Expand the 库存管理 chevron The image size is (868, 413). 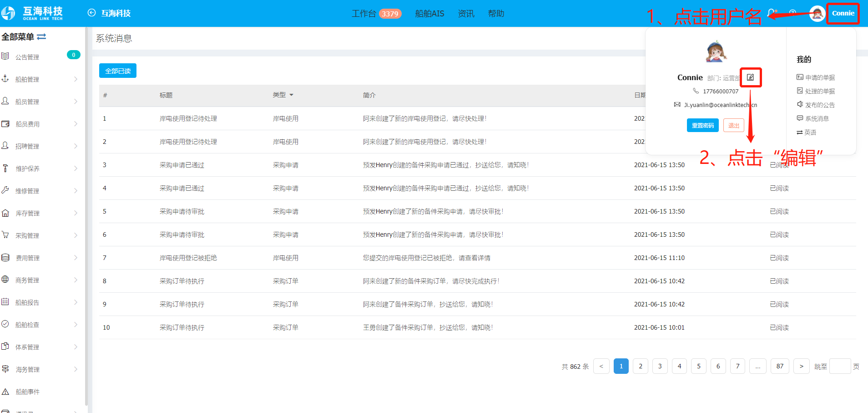pyautogui.click(x=76, y=213)
